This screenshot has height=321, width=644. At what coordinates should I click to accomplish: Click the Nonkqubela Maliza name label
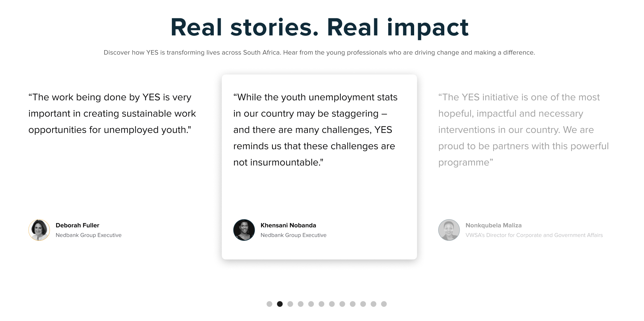(493, 225)
